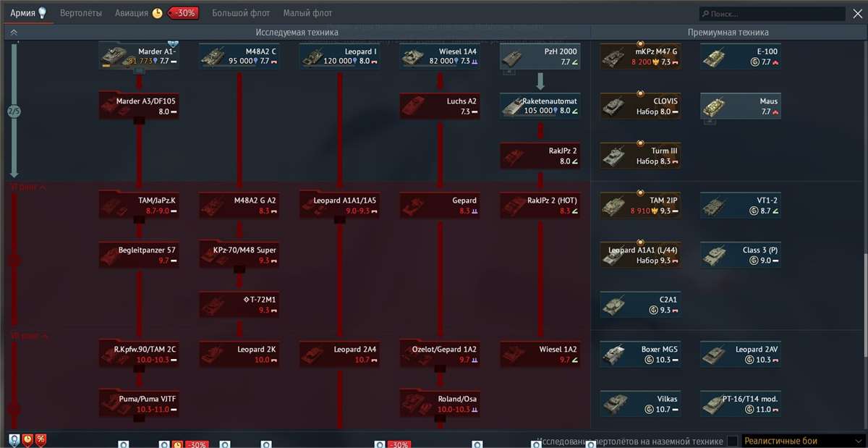868x448 pixels.
Task: Collapse the rank list with top chevron
Action: (x=13, y=32)
